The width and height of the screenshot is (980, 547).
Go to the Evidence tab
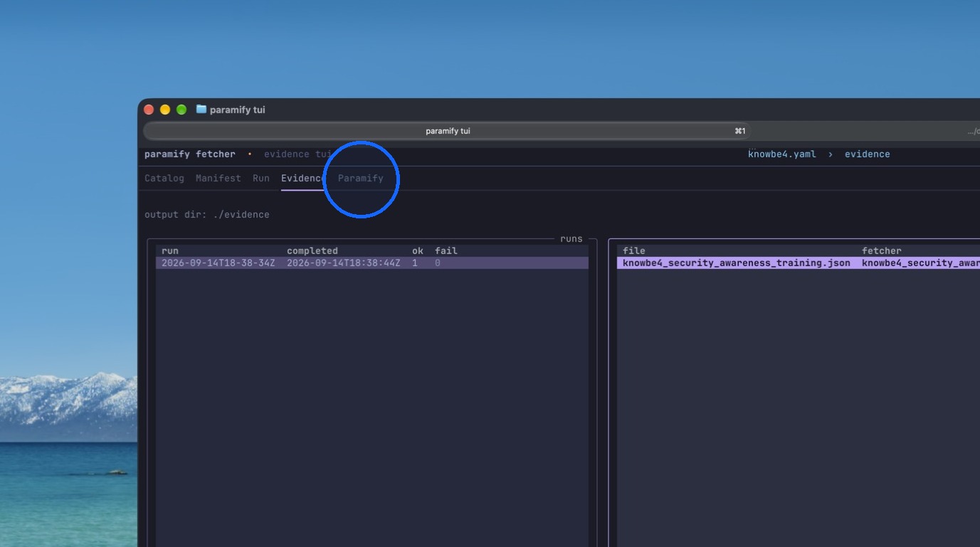click(x=304, y=179)
